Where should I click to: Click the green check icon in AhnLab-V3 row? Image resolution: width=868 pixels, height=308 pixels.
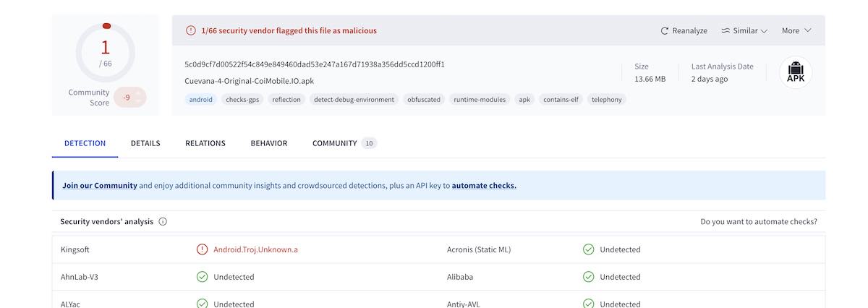202,277
